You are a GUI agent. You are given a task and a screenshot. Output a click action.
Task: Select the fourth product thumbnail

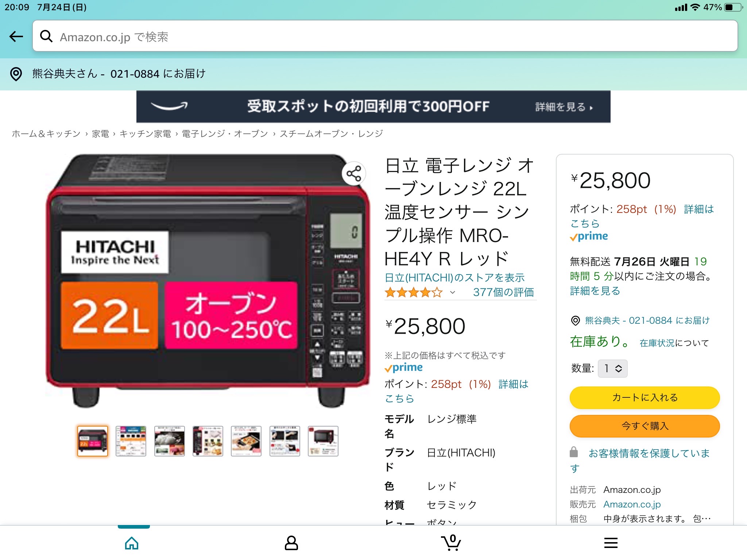(208, 441)
